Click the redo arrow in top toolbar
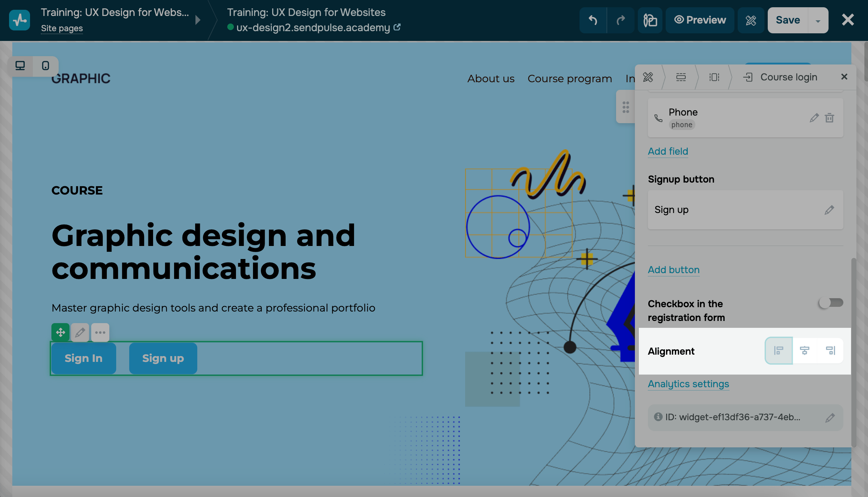Viewport: 868px width, 497px height. pos(620,20)
